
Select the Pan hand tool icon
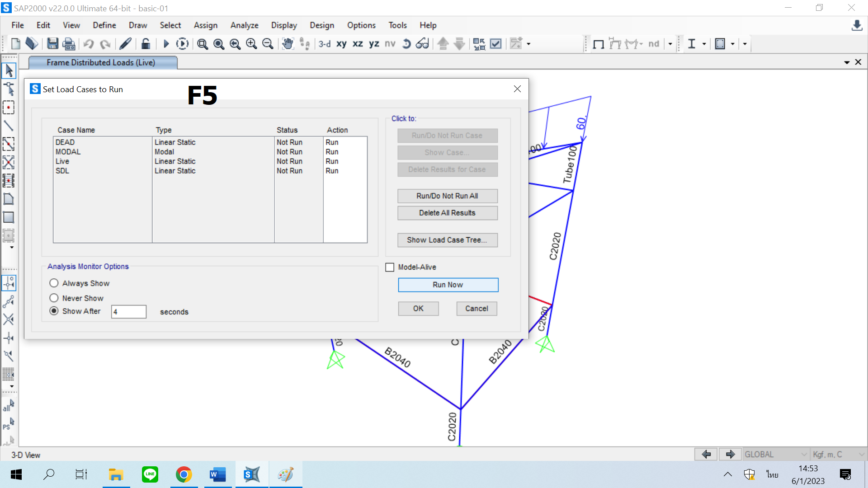288,44
